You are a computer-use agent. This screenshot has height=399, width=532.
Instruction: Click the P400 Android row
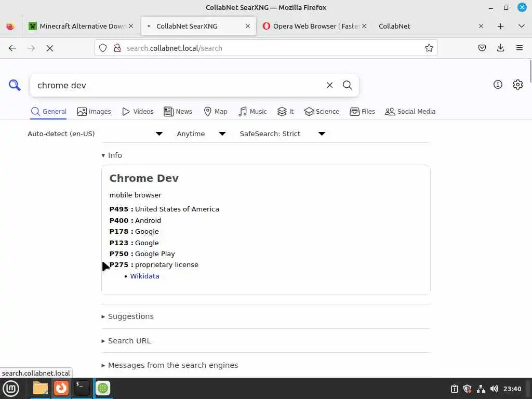click(x=135, y=220)
